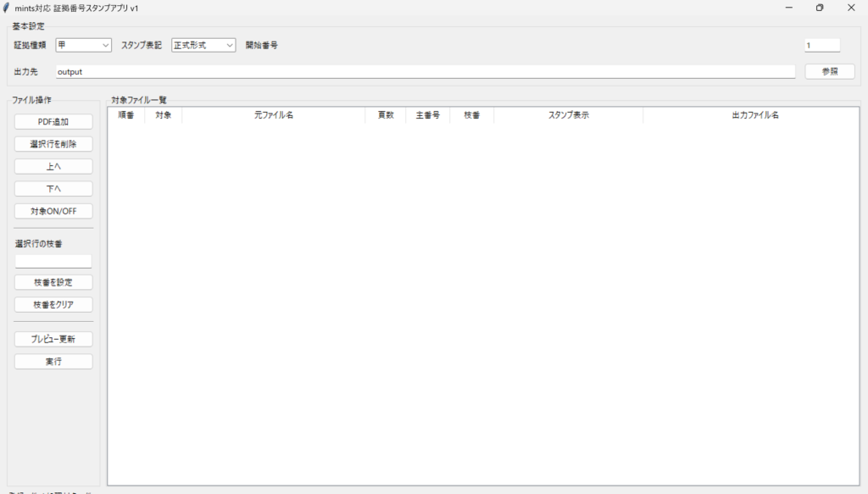Expand the スタンプ表記 combo box
868x494 pixels.
pos(203,45)
